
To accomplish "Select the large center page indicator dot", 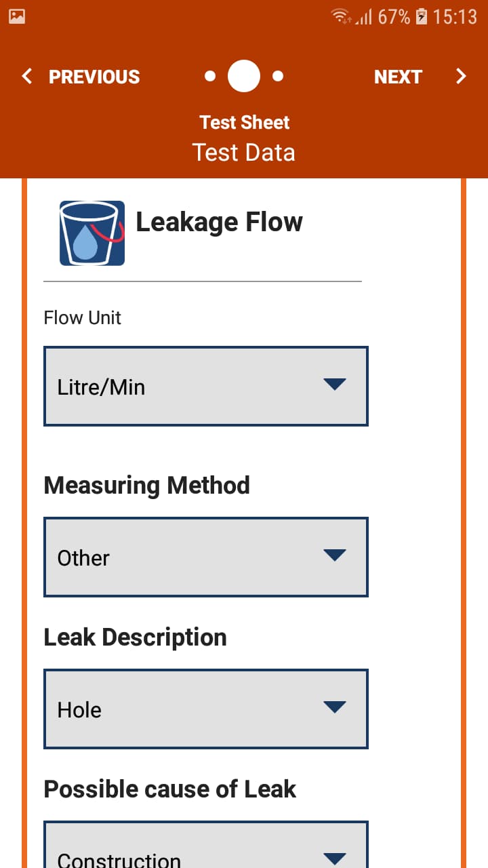I will coord(244,76).
